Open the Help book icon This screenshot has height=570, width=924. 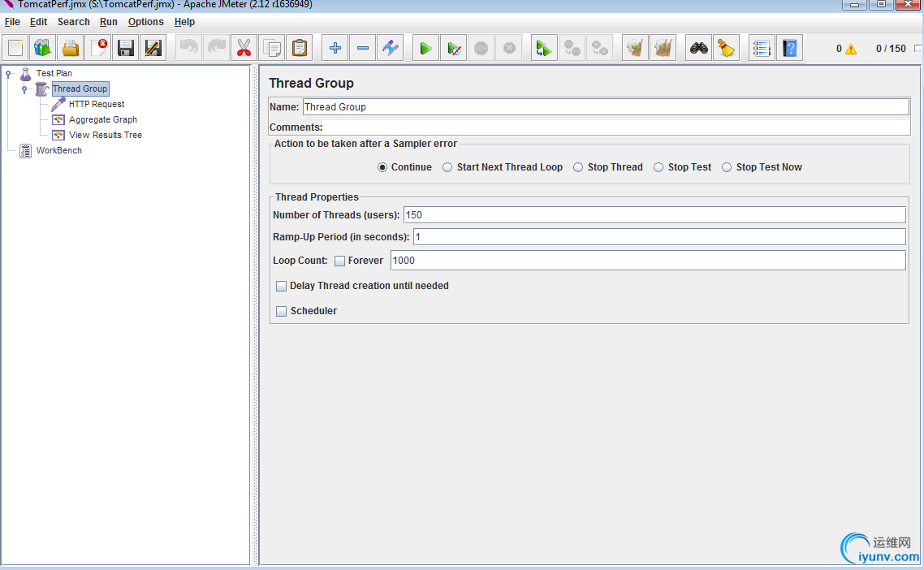pyautogui.click(x=789, y=48)
